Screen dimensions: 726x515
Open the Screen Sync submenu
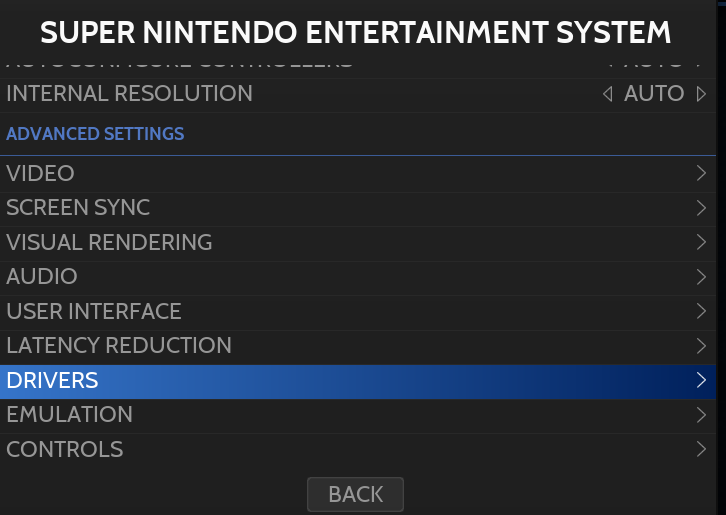tap(78, 208)
